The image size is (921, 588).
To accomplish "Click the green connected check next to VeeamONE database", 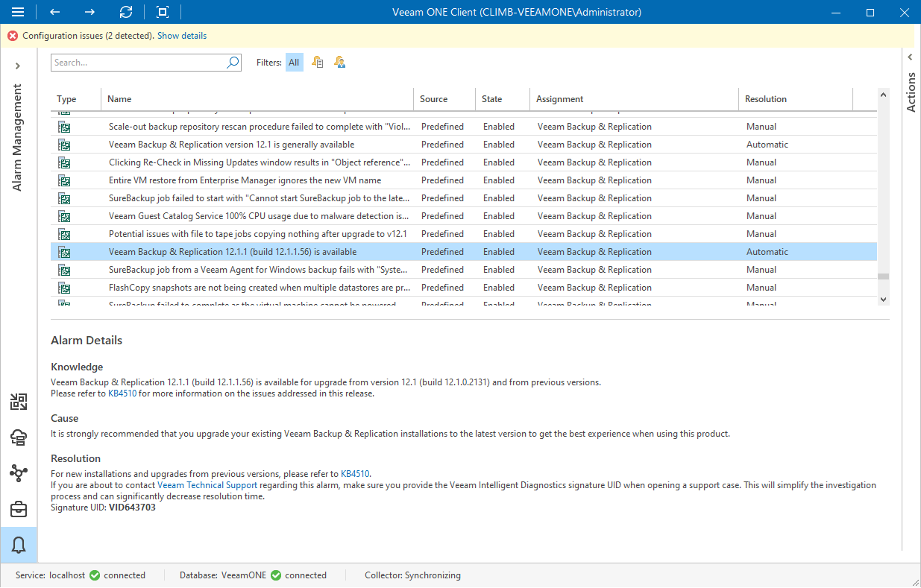I will pos(276,575).
